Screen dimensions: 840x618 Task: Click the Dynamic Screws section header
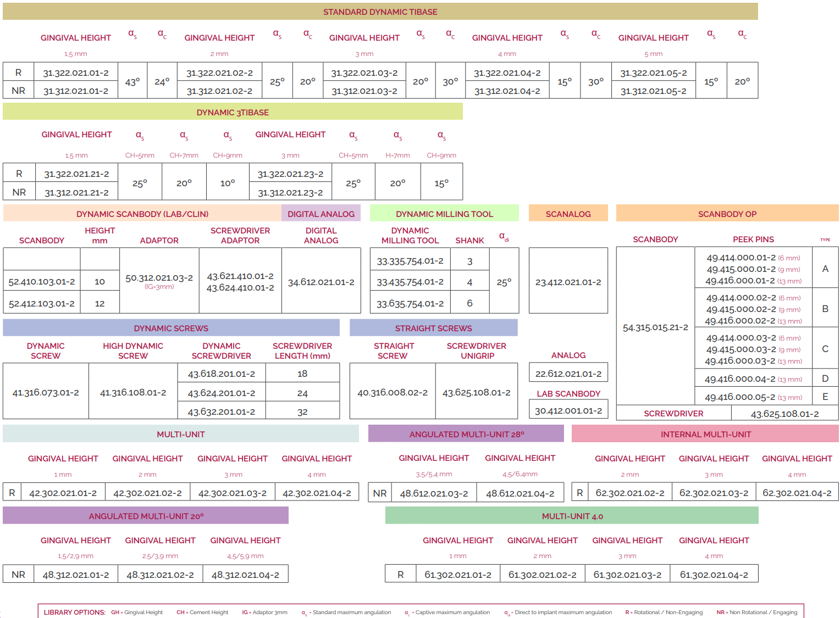(x=171, y=328)
